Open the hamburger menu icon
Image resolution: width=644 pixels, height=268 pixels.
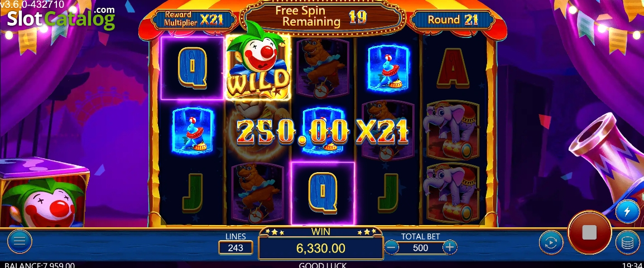pyautogui.click(x=20, y=241)
